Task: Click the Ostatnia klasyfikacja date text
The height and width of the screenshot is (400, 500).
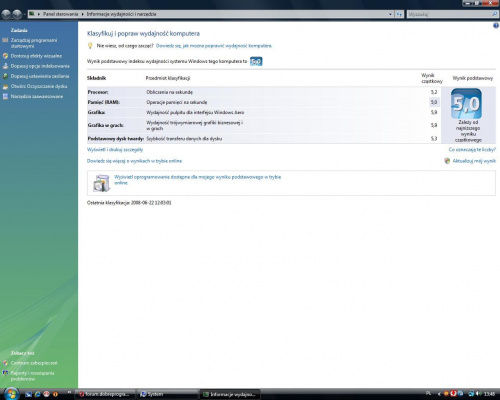Action: click(129, 203)
